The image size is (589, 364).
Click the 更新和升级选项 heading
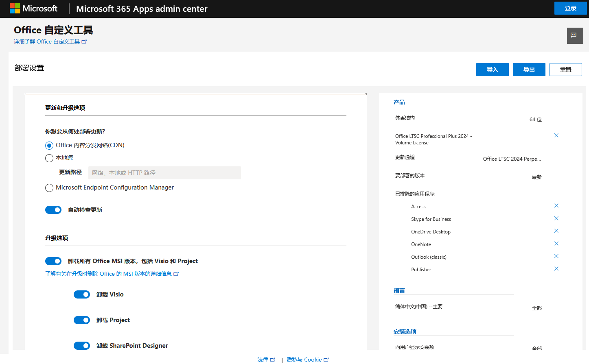[x=65, y=108]
